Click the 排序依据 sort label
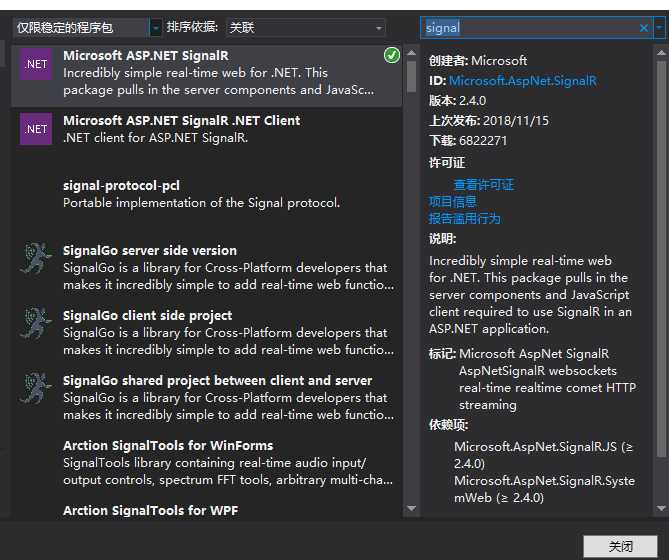 (192, 27)
